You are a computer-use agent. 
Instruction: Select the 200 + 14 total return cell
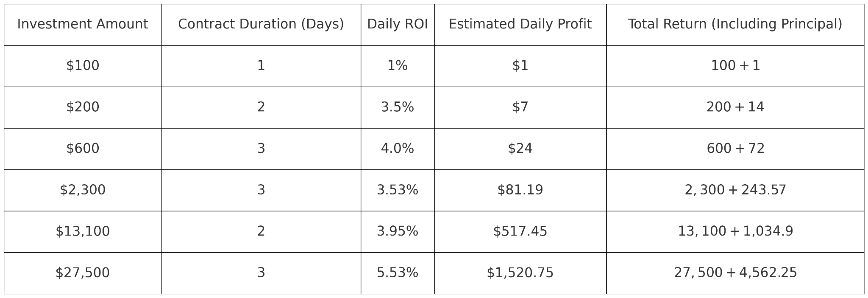point(735,107)
